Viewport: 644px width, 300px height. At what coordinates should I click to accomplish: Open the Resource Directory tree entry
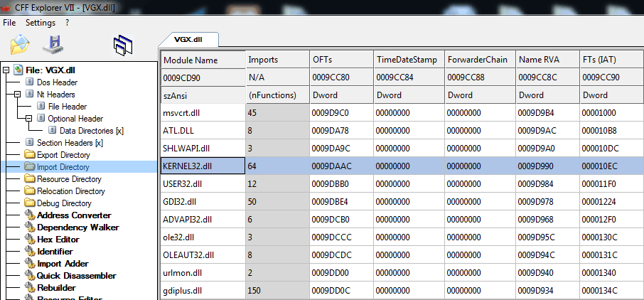tap(69, 179)
